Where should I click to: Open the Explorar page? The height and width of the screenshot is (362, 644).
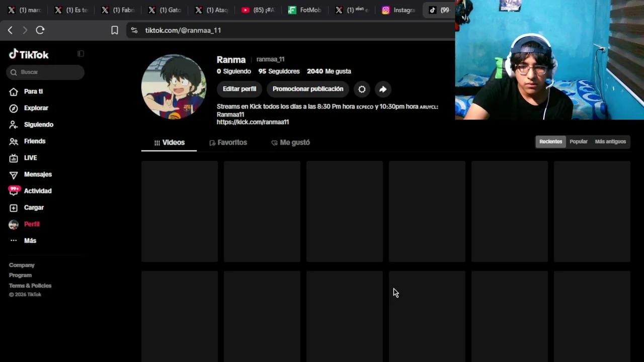coord(36,108)
